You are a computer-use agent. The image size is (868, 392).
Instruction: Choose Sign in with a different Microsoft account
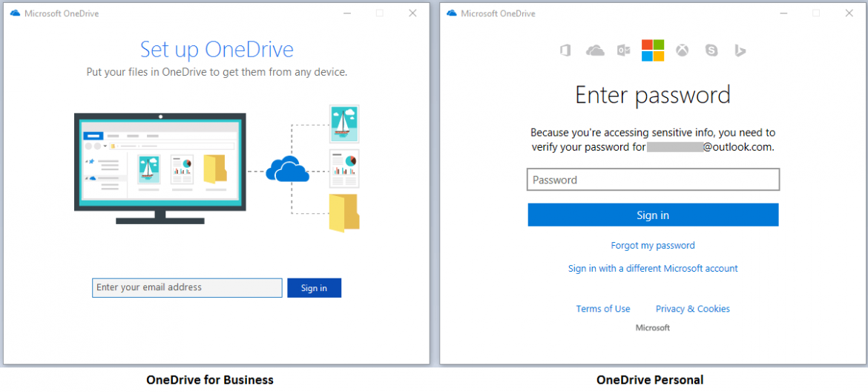[653, 269]
